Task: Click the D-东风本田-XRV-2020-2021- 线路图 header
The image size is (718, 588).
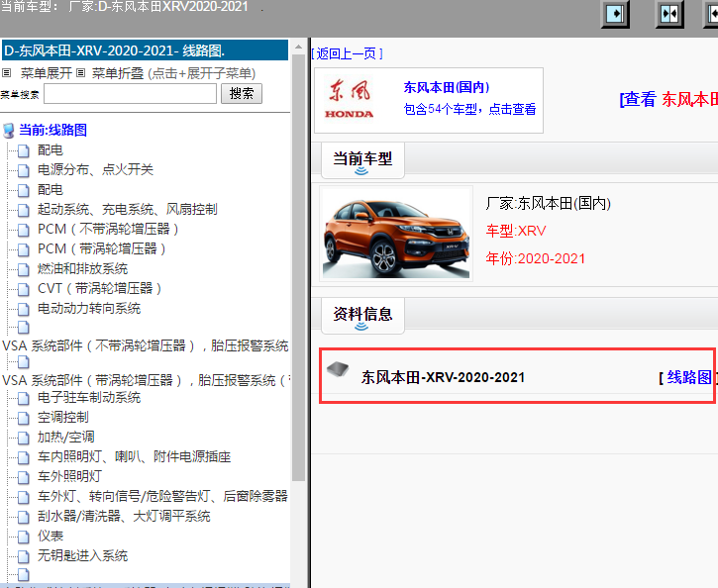Action: (x=146, y=50)
